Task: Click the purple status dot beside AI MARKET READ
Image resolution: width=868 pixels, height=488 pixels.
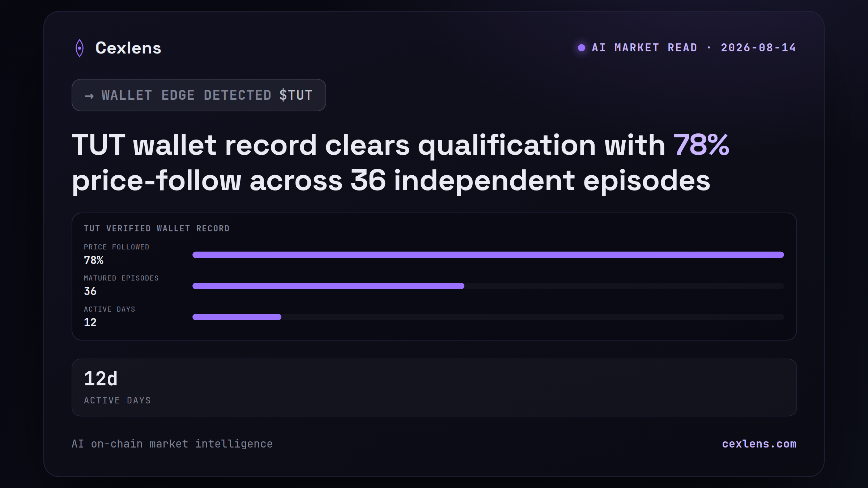Action: click(582, 48)
